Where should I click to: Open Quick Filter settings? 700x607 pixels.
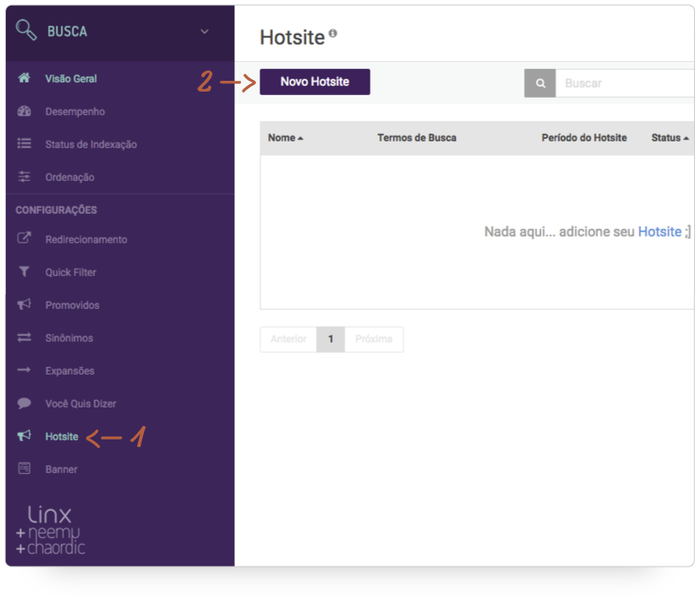click(71, 272)
